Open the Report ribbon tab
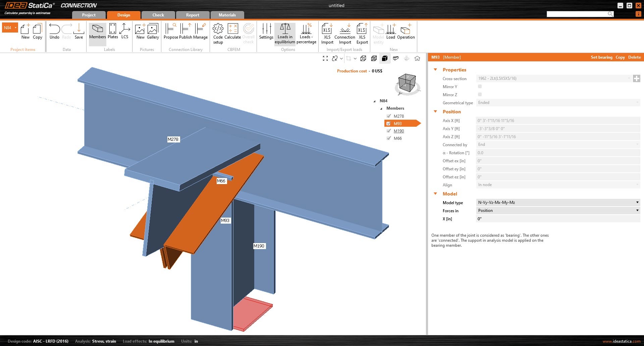This screenshot has width=644, height=346. tap(193, 15)
